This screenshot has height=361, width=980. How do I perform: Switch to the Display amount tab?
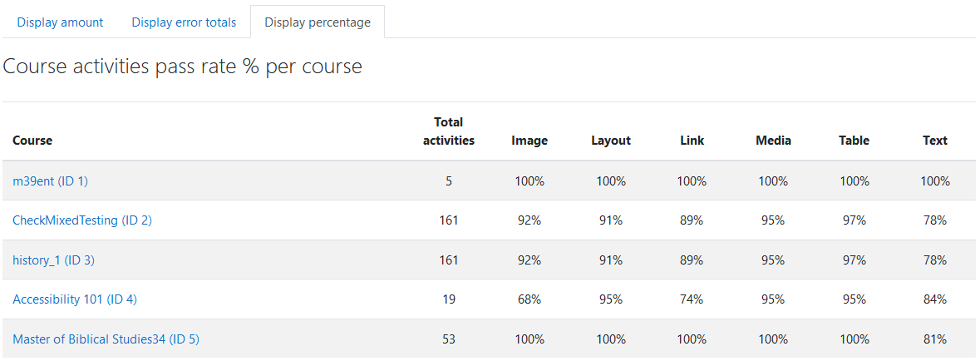click(60, 22)
